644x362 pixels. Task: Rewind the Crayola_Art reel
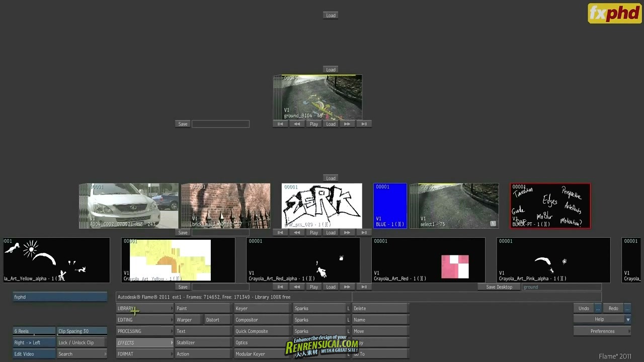point(297,287)
